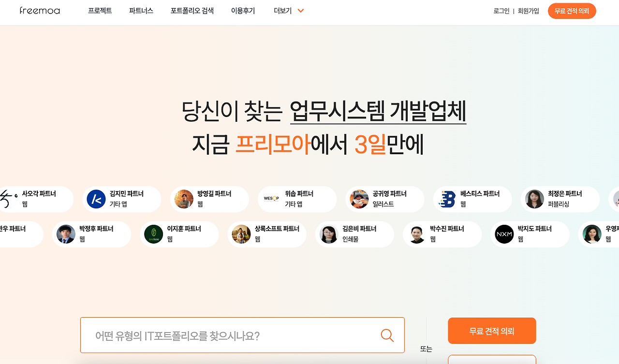
Task: Open 상록소프트 파트너 profile image
Action: 241,234
